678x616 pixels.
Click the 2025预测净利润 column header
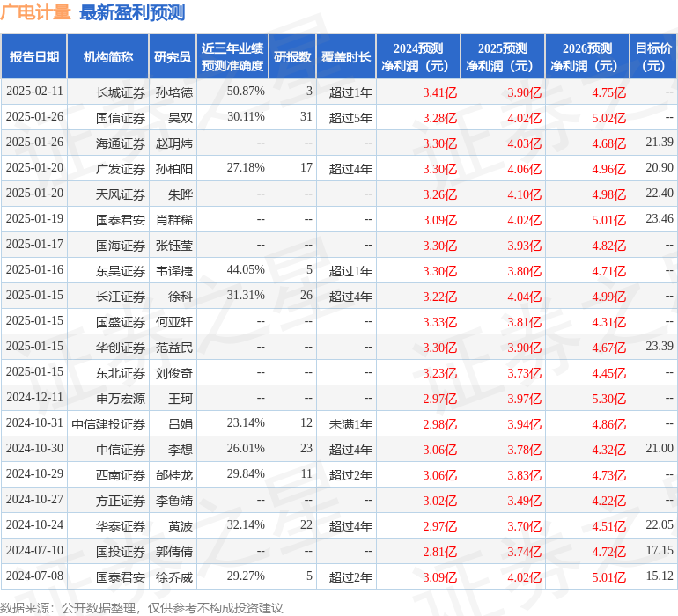click(503, 56)
